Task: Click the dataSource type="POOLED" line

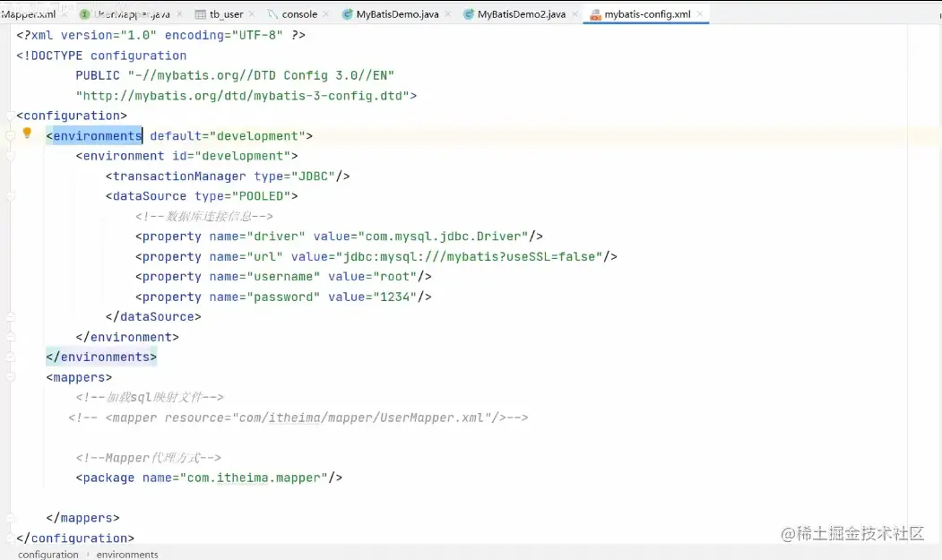Action: click(x=202, y=196)
